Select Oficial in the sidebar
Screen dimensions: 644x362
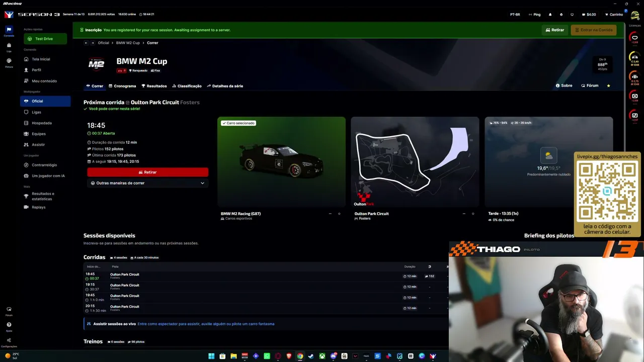click(45, 101)
